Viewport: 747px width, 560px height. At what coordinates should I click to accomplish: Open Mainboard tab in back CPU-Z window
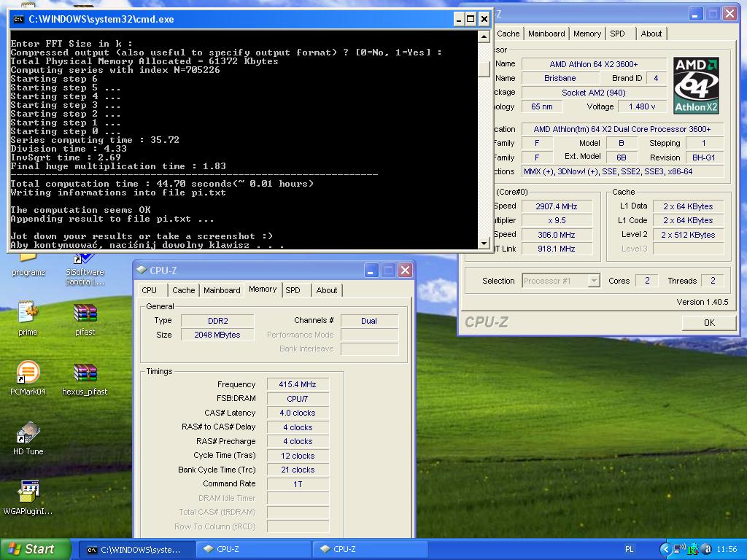(546, 34)
